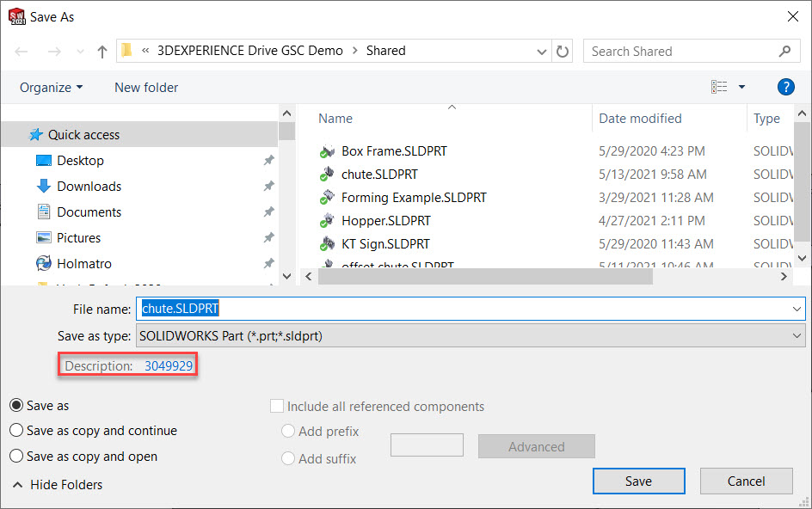Select the Box Frame.SLDPRT file icon
The image size is (812, 509).
[327, 151]
